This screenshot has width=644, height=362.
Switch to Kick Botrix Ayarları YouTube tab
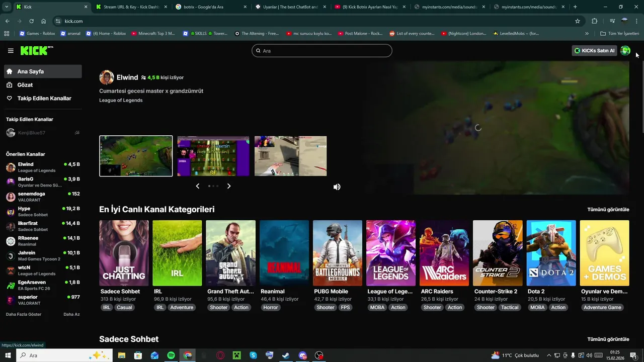pos(370,7)
